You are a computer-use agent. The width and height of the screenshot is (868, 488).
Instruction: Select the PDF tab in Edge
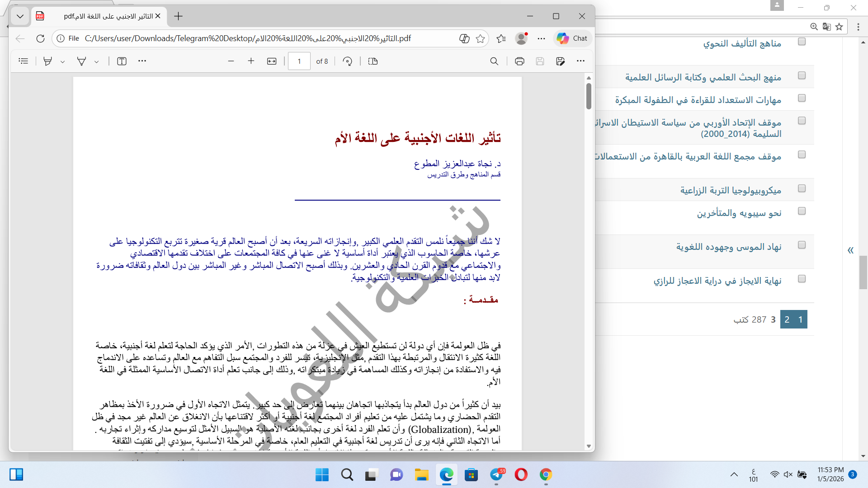pyautogui.click(x=99, y=16)
